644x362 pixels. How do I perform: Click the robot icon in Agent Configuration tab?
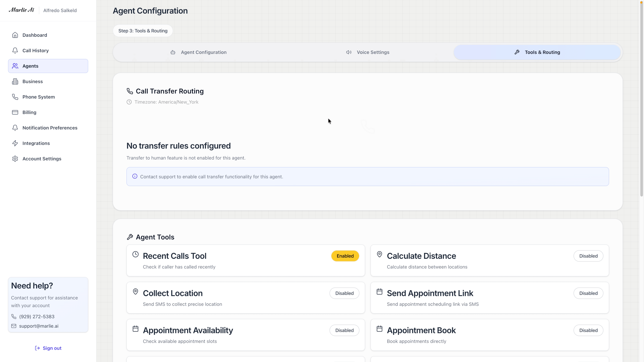pos(173,52)
